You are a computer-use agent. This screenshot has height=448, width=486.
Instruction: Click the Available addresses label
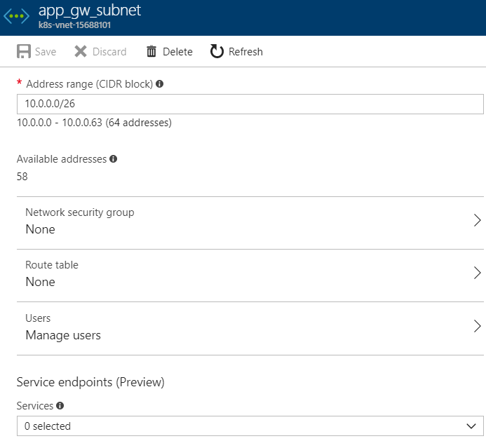click(x=62, y=159)
